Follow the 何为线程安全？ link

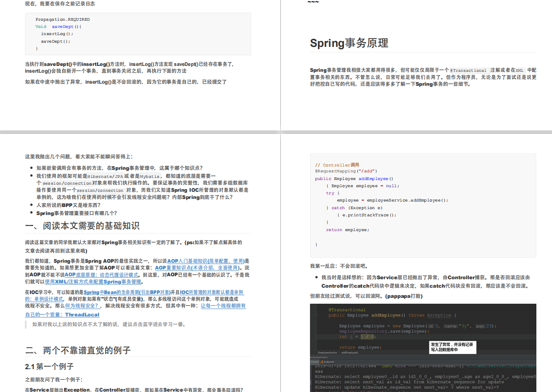click(83, 306)
